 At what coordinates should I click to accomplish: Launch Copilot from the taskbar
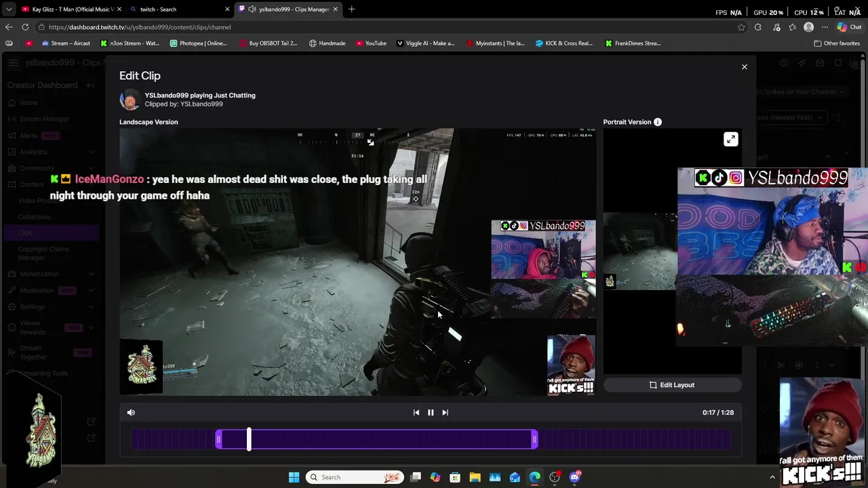435,477
